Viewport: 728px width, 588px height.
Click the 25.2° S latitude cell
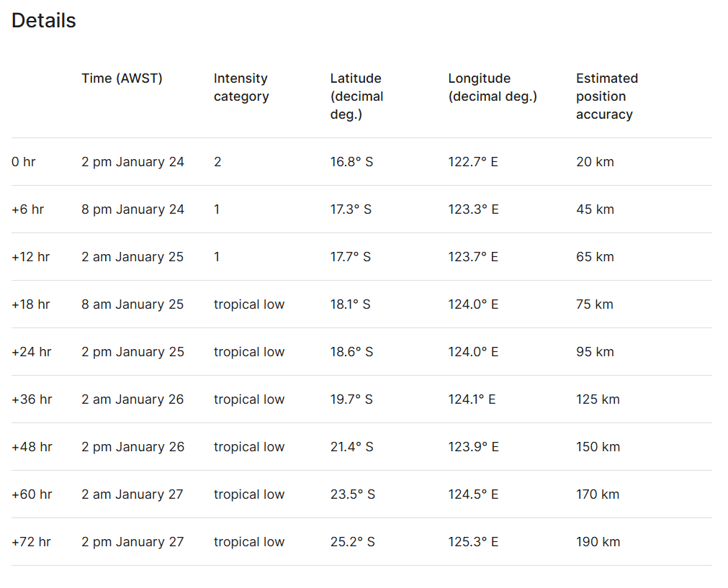point(352,542)
